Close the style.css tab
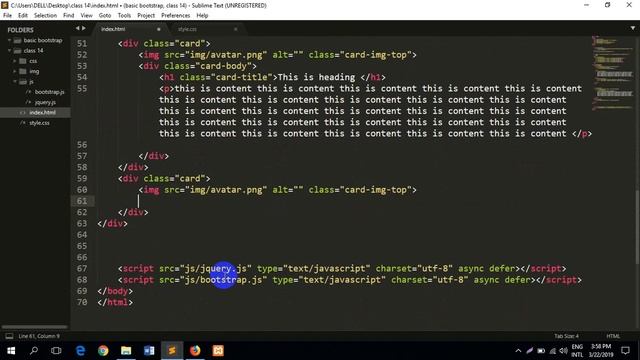Image resolution: width=640 pixels, height=360 pixels. [236, 29]
